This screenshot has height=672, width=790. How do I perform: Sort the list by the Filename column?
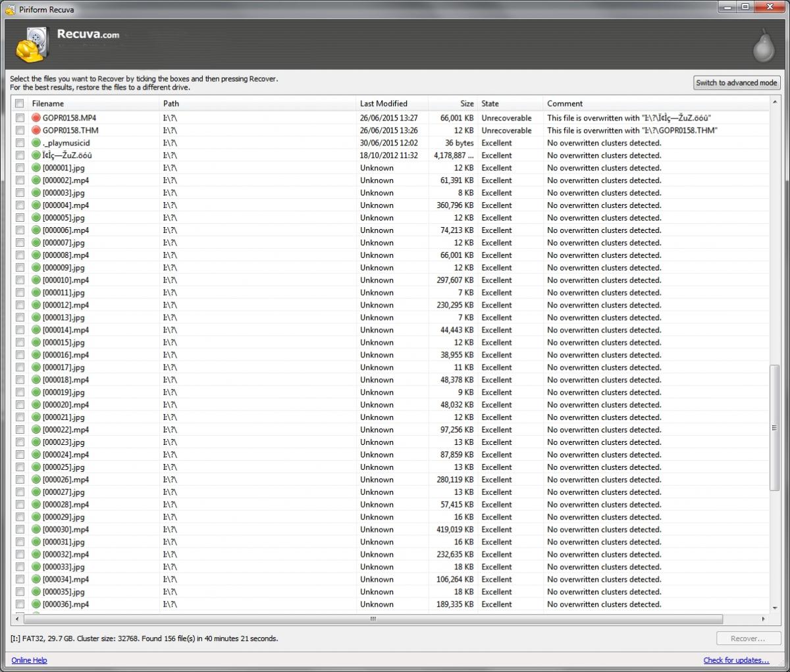(x=94, y=103)
